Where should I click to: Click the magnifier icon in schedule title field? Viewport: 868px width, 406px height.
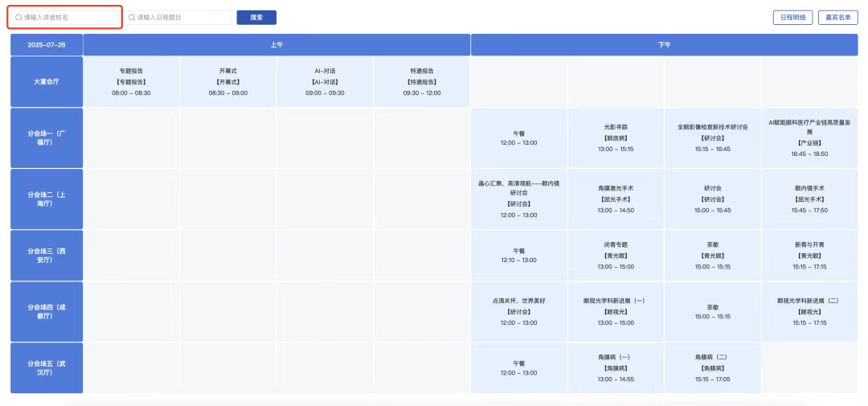(132, 17)
